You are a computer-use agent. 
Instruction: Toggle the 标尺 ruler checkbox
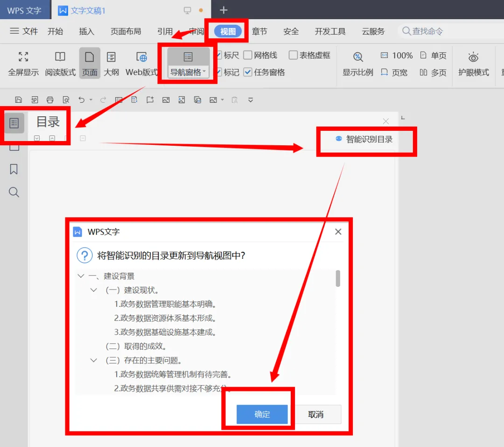click(x=219, y=55)
